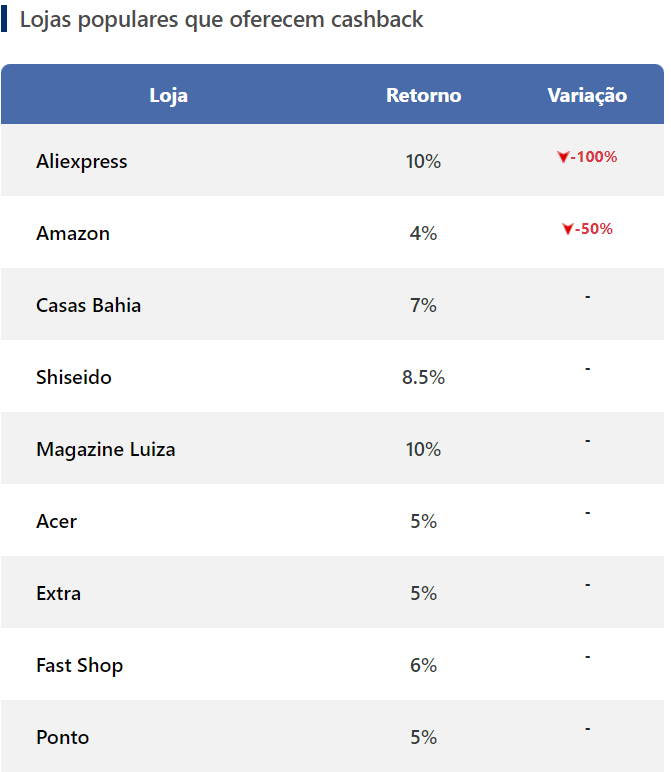
Task: Click the red down arrow beside -50%
Action: click(567, 229)
